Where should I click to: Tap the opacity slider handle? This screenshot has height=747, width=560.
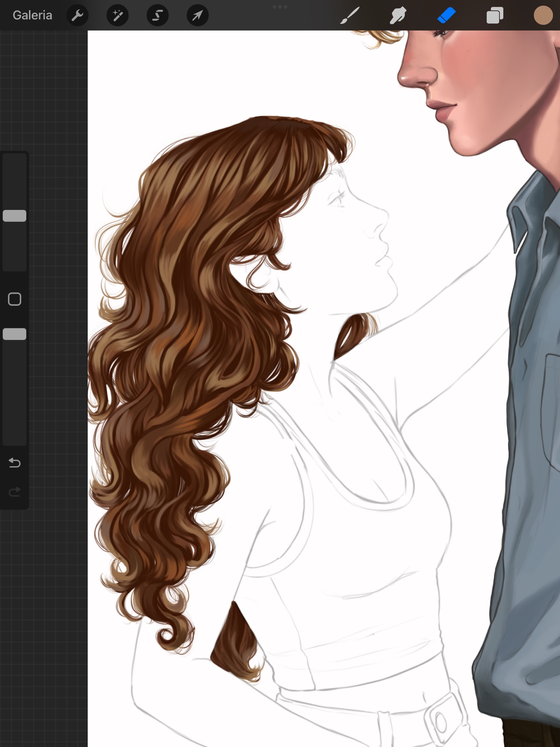pos(15,334)
